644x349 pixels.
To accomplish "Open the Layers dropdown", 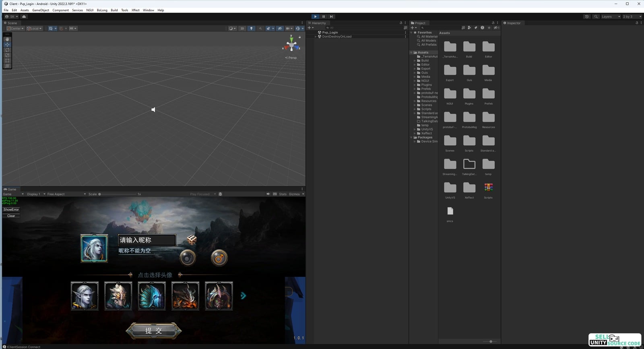I will [x=610, y=17].
